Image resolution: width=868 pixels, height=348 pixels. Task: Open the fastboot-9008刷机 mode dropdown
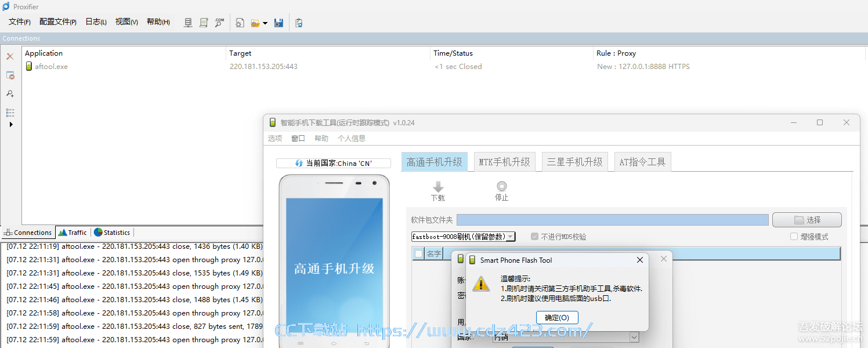[464, 237]
